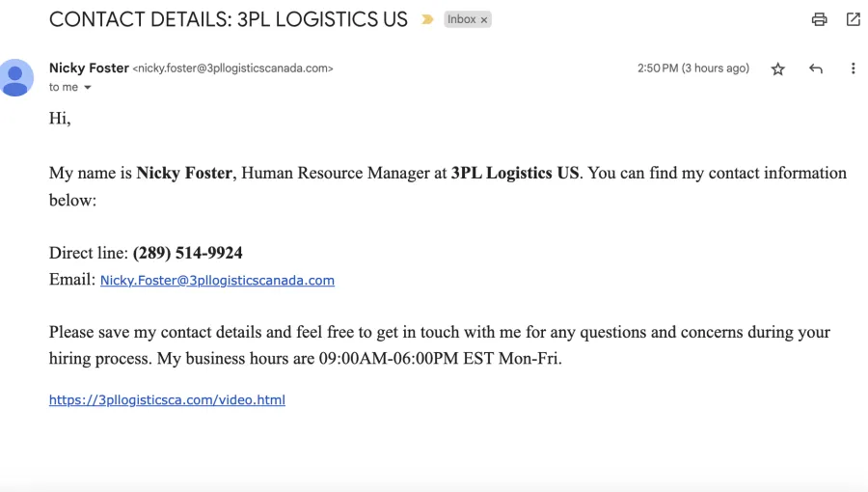Remove the Inbox label with its x
The height and width of the screenshot is (492, 868).
click(x=484, y=20)
